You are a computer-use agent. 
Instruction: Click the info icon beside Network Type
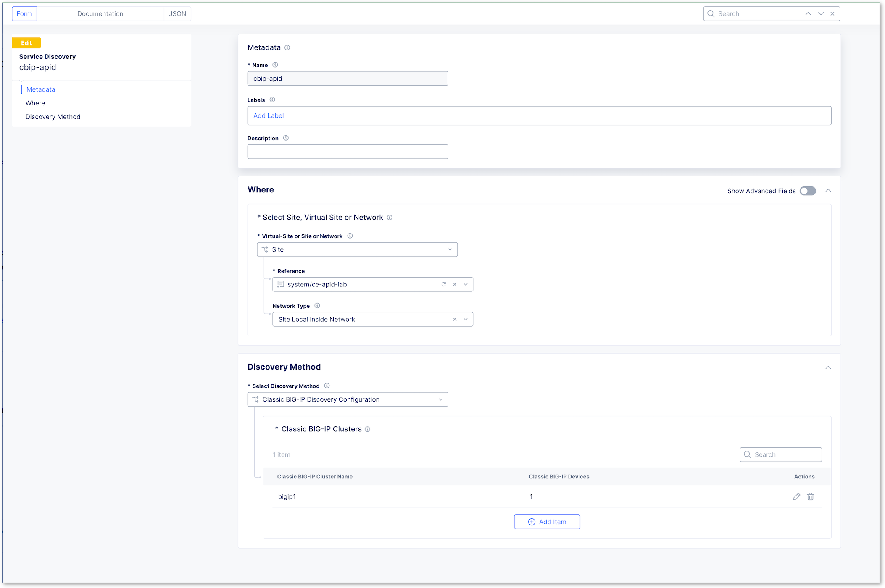pyautogui.click(x=317, y=305)
